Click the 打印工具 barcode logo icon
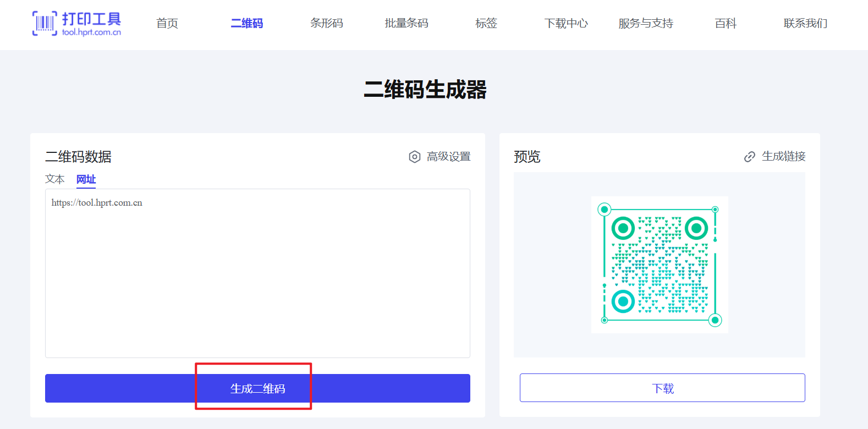This screenshot has width=868, height=429. pyautogui.click(x=45, y=24)
